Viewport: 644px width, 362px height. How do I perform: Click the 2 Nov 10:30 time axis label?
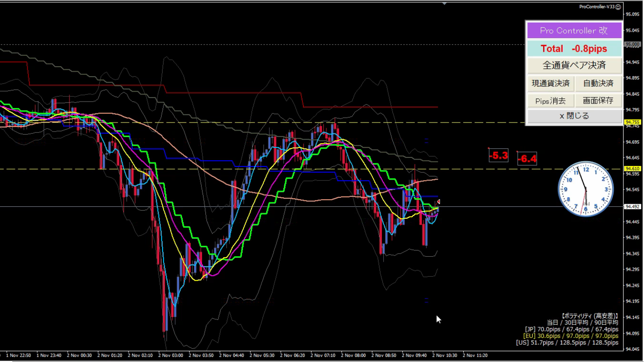tap(445, 356)
